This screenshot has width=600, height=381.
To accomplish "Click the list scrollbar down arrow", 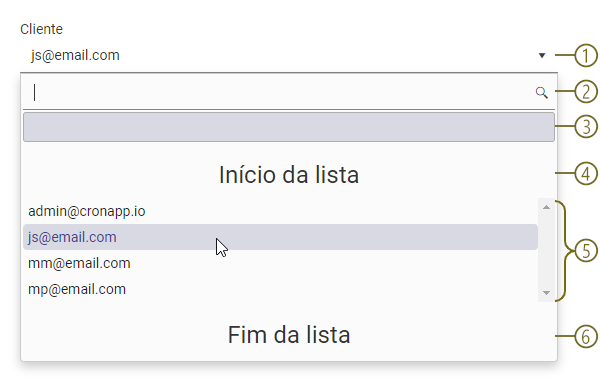I will point(546,293).
